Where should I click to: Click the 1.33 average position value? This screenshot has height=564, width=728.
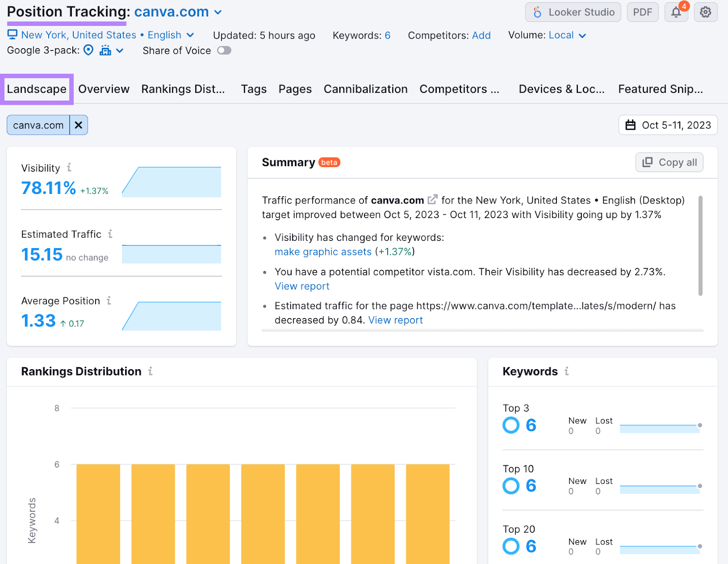pyautogui.click(x=39, y=321)
